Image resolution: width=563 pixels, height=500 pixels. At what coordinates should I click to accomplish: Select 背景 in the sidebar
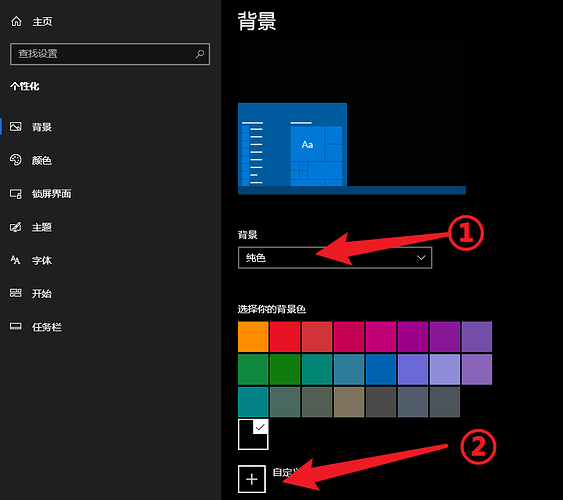pyautogui.click(x=42, y=127)
